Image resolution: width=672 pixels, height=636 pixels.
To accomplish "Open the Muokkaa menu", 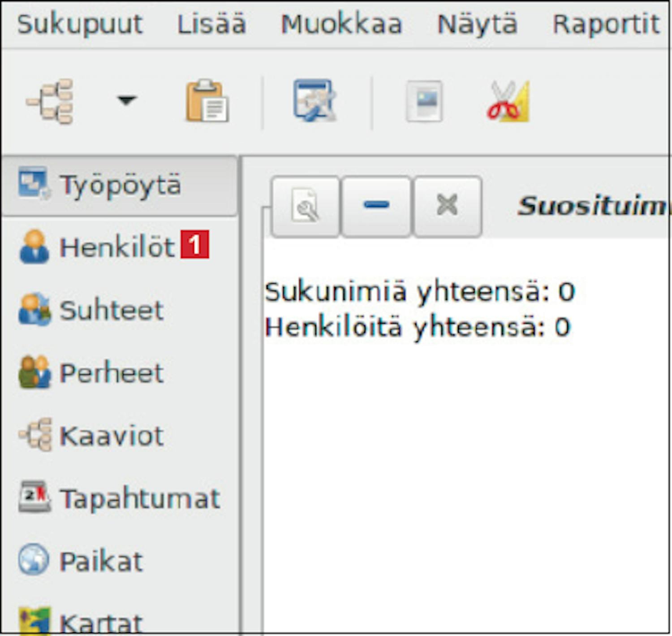I will (x=341, y=24).
